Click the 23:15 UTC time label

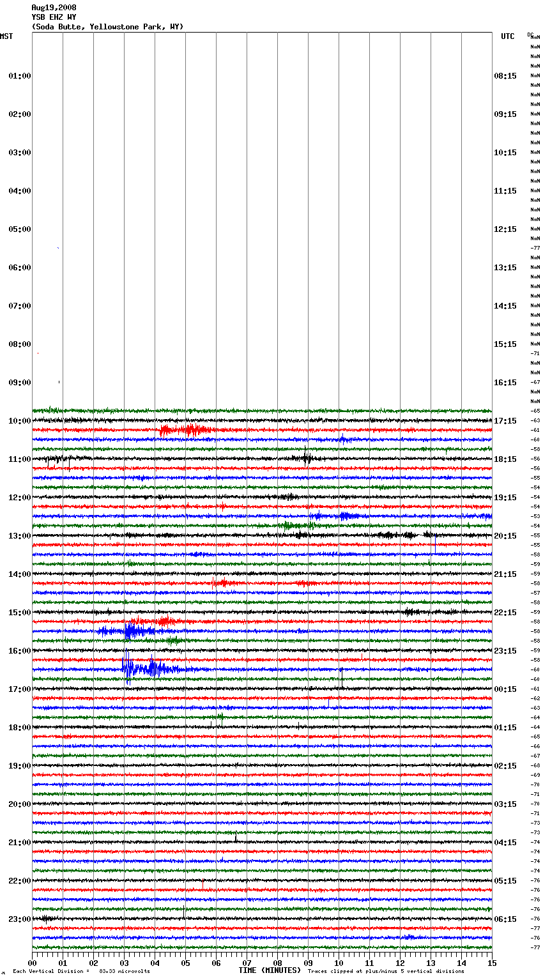505,651
